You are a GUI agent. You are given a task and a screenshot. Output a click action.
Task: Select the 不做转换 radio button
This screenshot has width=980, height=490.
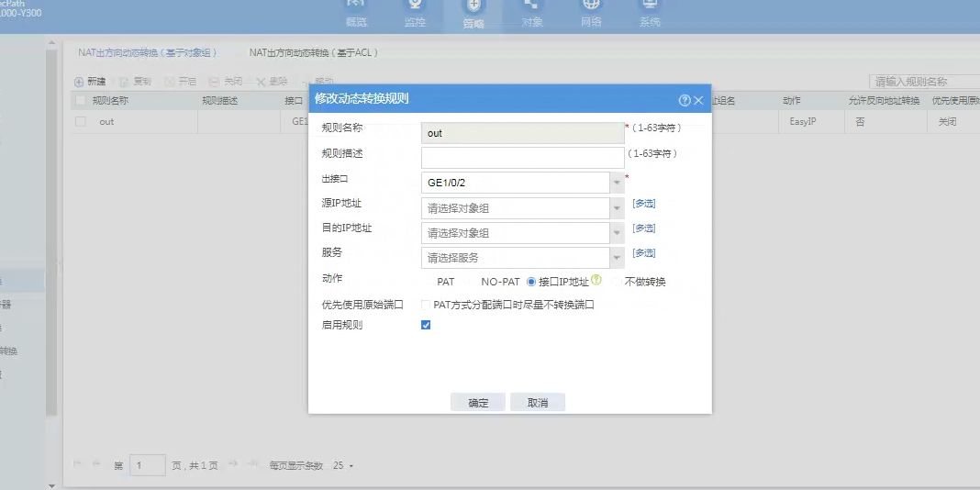coord(618,282)
